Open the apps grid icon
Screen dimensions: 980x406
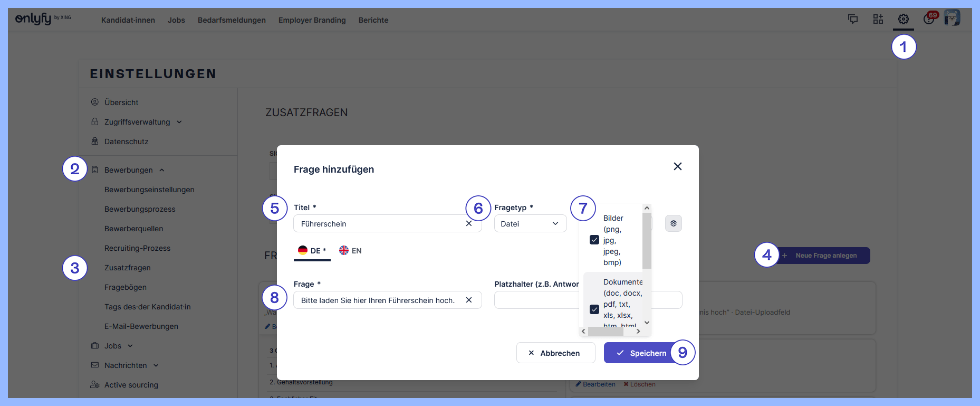[x=878, y=20]
